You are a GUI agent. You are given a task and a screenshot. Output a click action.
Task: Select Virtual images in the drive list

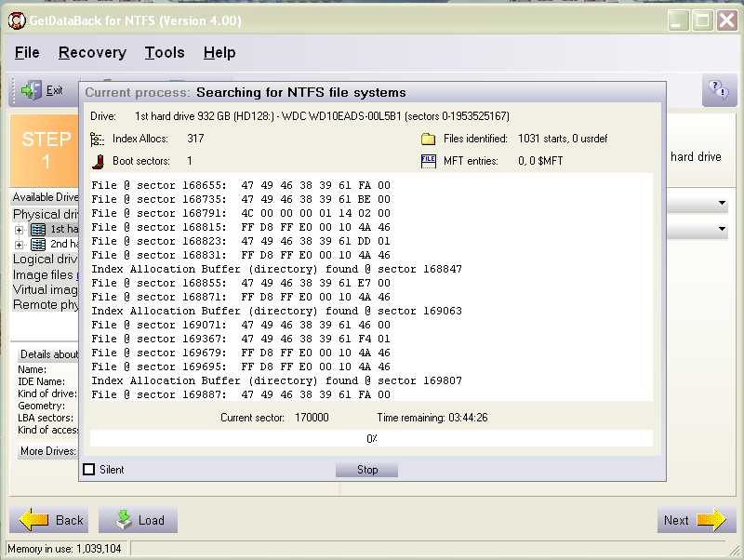(x=45, y=289)
